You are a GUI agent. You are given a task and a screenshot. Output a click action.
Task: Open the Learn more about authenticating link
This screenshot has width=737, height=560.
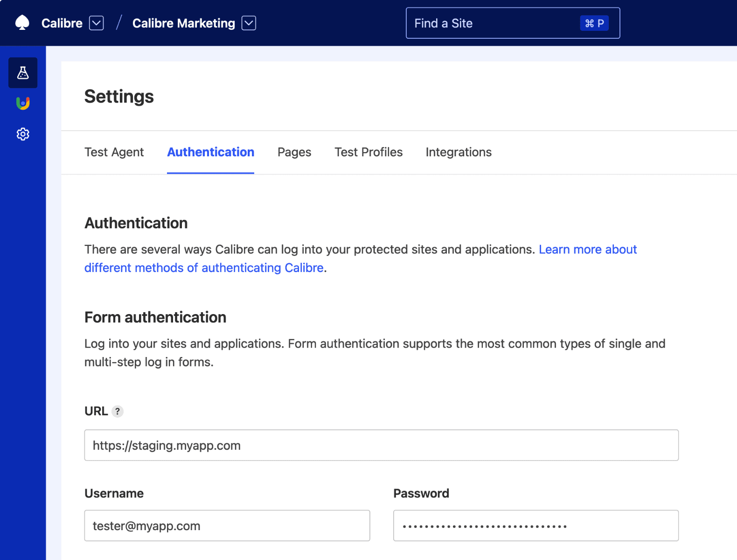(587, 250)
